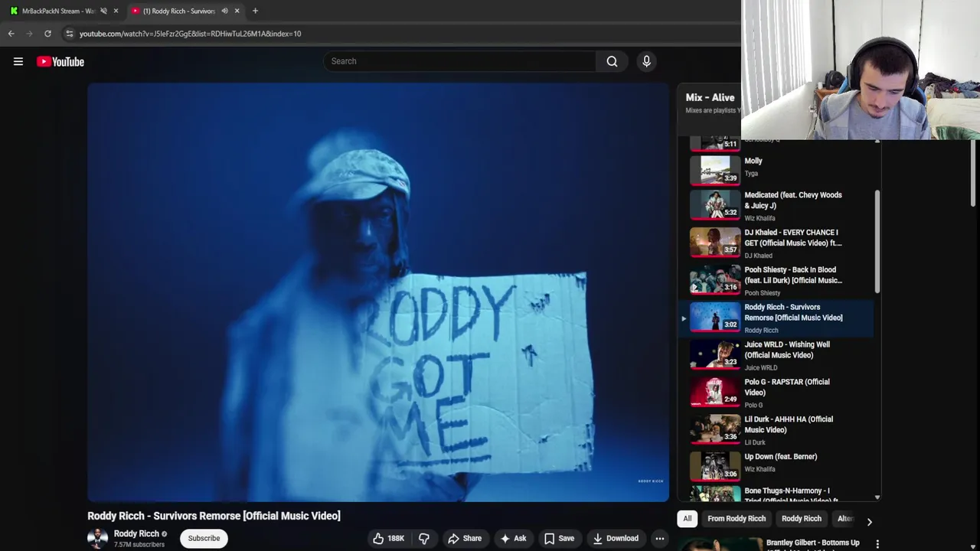Select the Roddy Ricch filter chip

coord(802,519)
